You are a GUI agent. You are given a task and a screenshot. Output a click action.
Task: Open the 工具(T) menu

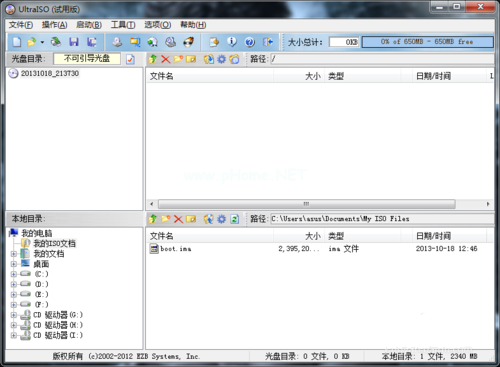[x=123, y=25]
